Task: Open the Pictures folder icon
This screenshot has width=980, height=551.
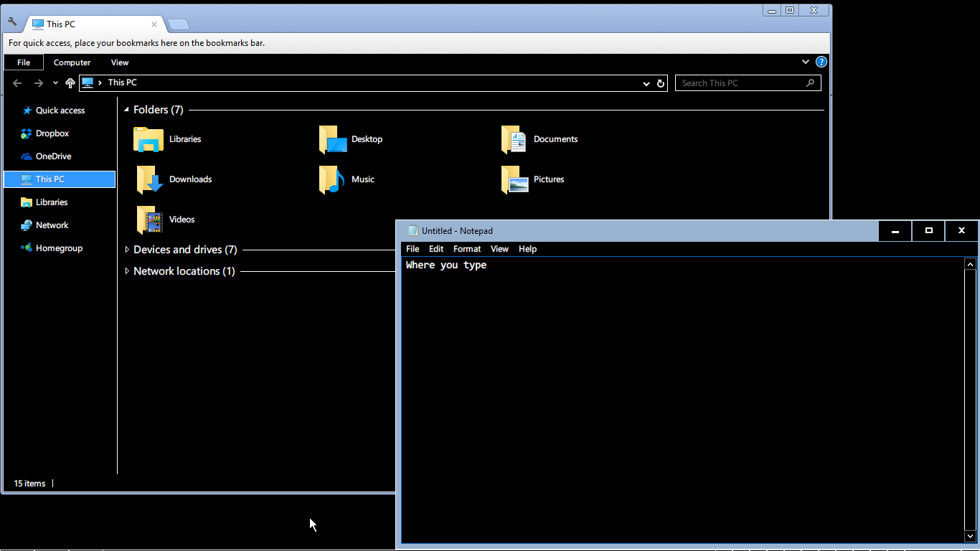Action: point(515,179)
